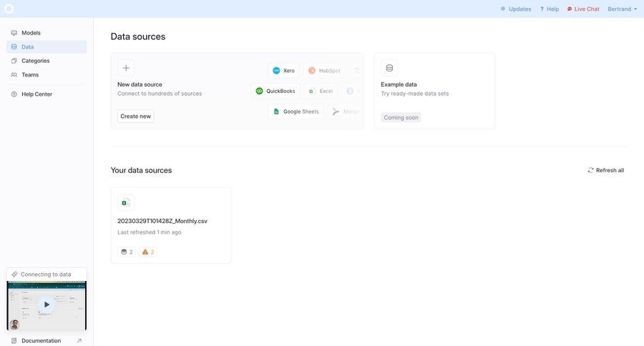Click the Create new button
The height and width of the screenshot is (346, 644).
pyautogui.click(x=135, y=116)
